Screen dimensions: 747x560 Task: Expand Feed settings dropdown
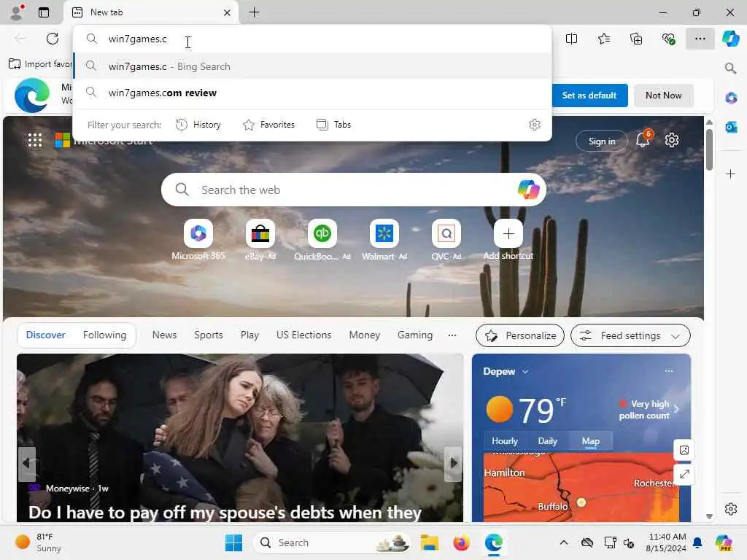[x=630, y=335]
